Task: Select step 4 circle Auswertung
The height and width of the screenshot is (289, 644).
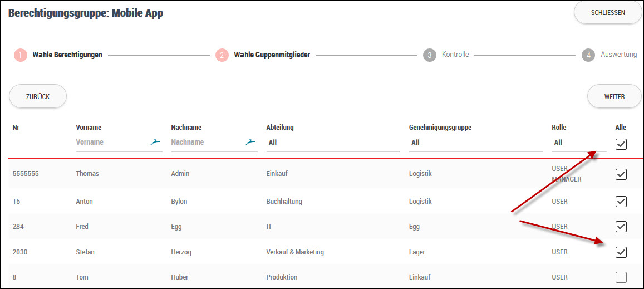Action: pos(588,55)
